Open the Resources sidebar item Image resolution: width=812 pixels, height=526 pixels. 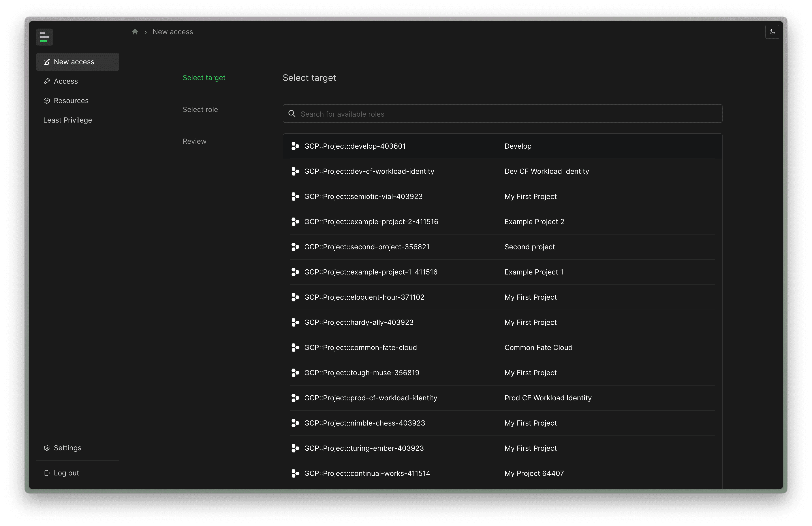[77, 101]
